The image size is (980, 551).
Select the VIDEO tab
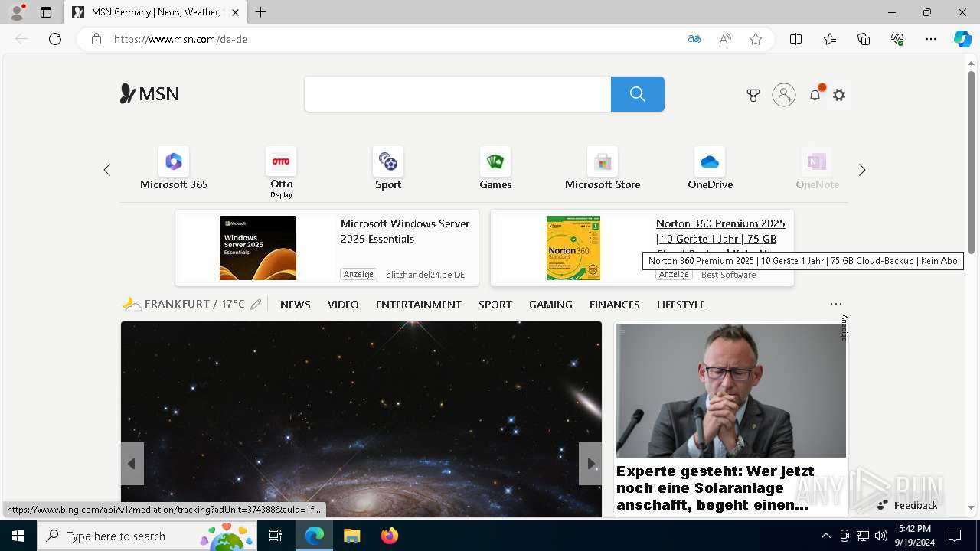point(343,305)
